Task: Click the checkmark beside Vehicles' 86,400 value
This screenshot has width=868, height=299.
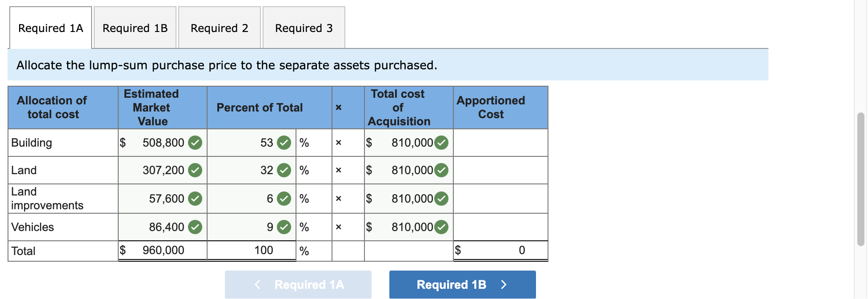Action: coord(195,227)
